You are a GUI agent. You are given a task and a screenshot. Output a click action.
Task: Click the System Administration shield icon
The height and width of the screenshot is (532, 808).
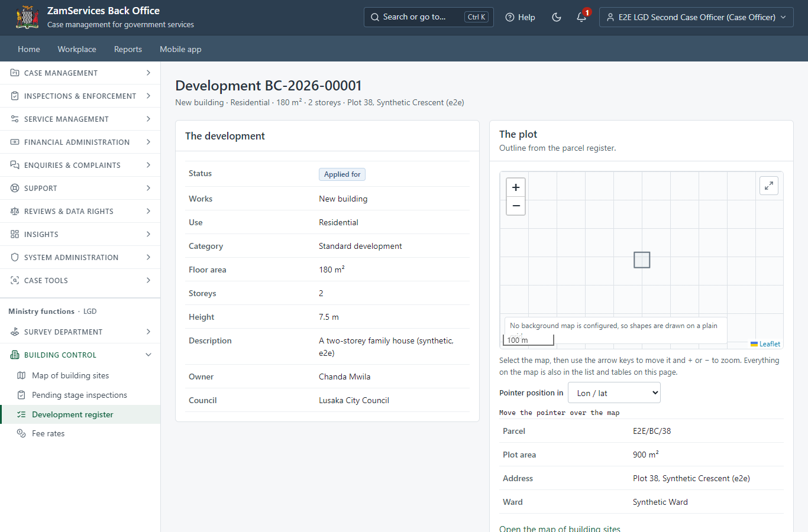(15, 257)
